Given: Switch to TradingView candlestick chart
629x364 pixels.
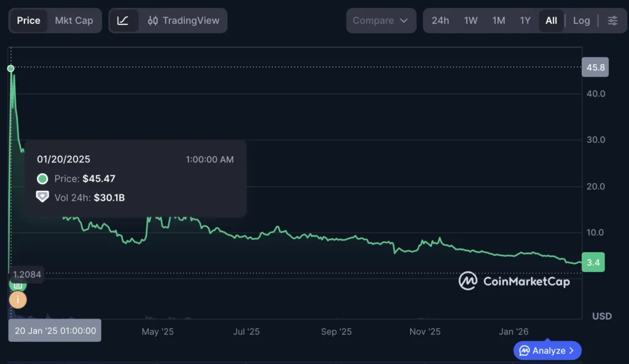Looking at the screenshot, I should point(184,20).
